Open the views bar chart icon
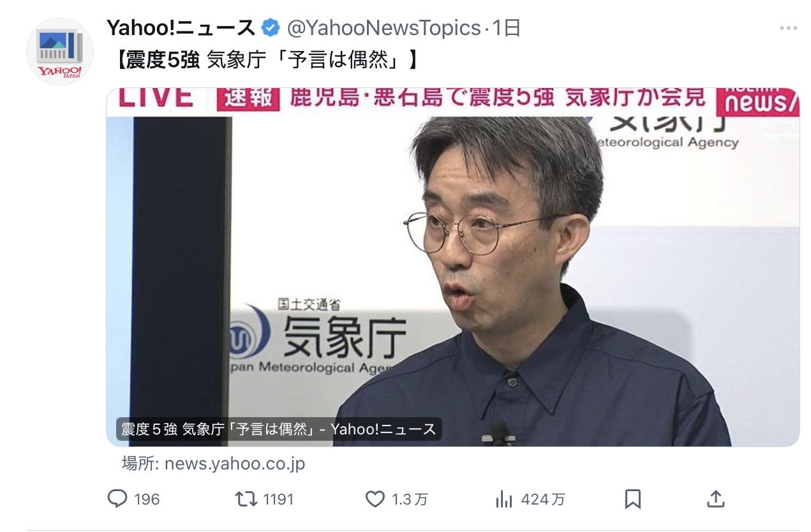 [504, 499]
